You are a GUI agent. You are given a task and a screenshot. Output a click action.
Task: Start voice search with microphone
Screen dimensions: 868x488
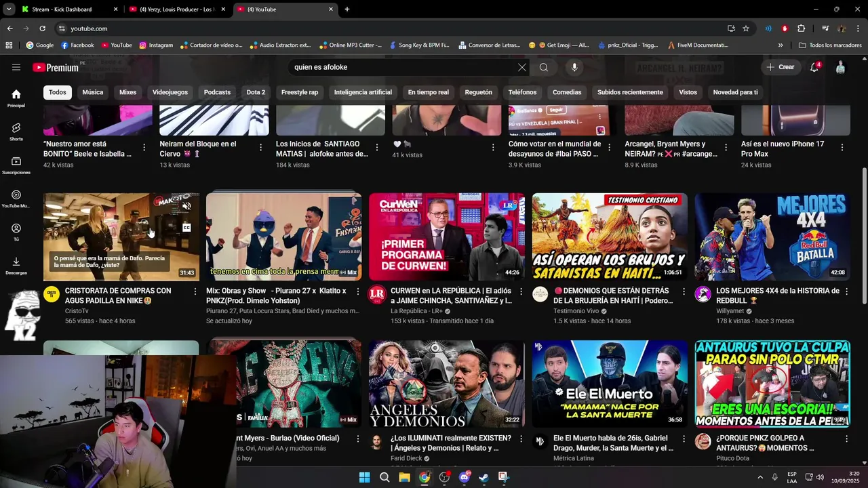tap(574, 67)
